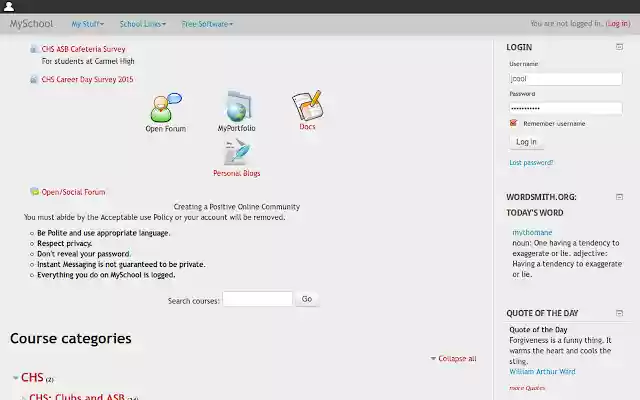Open the CHS Career Day Survey 2015 link

click(87, 79)
